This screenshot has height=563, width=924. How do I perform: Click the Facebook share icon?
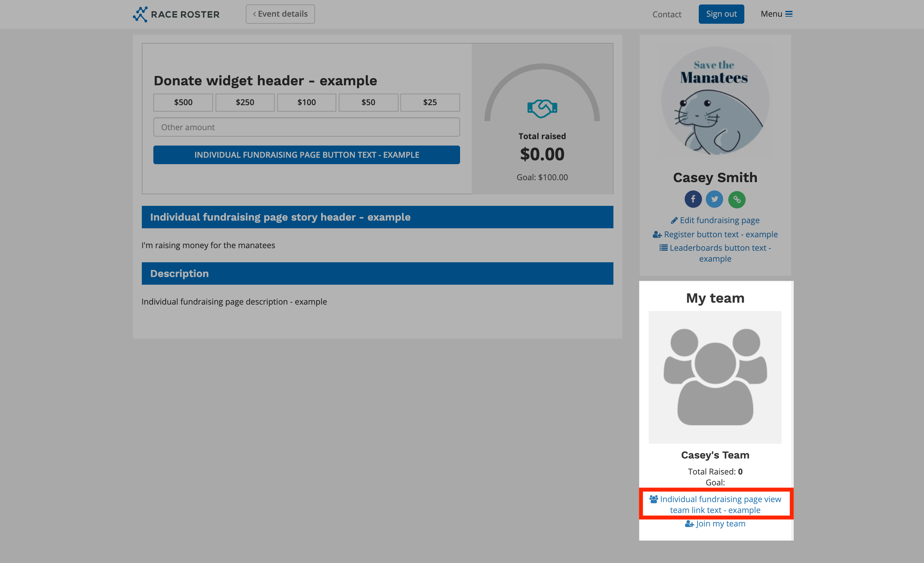coord(693,199)
